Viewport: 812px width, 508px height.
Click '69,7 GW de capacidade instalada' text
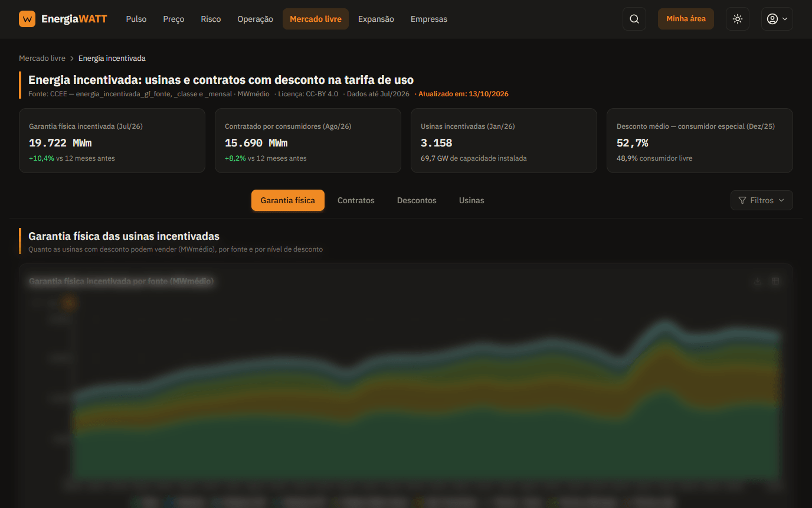click(474, 158)
